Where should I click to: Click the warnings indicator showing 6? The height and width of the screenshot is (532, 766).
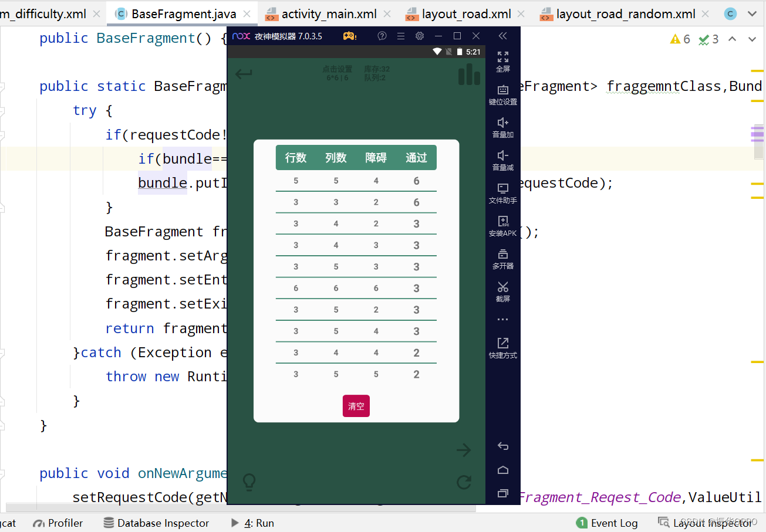680,39
